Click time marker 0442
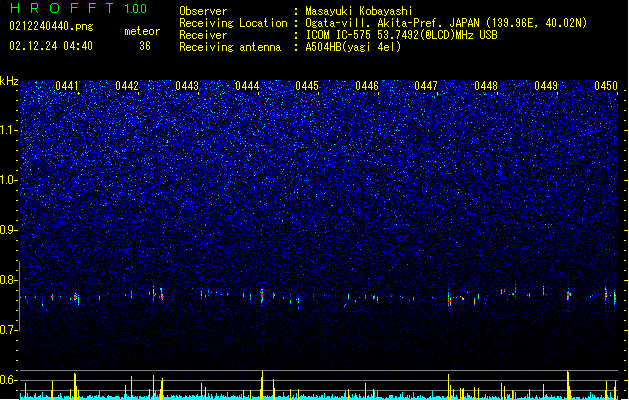The image size is (629, 400). 127,86
